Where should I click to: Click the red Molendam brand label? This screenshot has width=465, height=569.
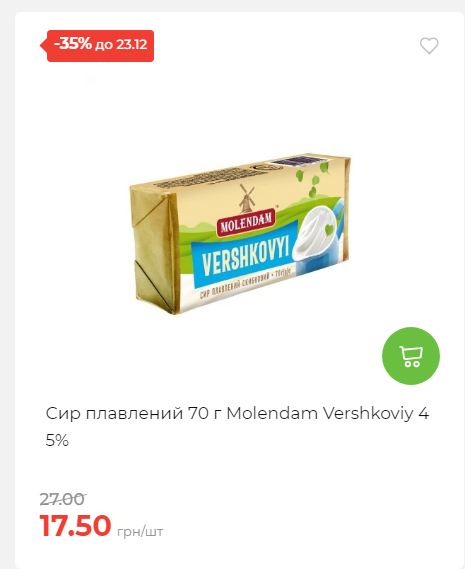point(246,224)
